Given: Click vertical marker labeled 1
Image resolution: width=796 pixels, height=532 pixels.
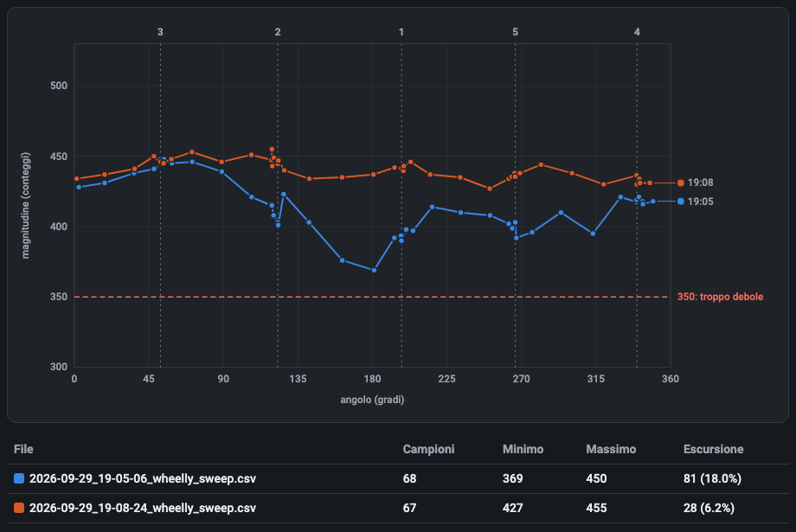Looking at the screenshot, I should coord(401,32).
